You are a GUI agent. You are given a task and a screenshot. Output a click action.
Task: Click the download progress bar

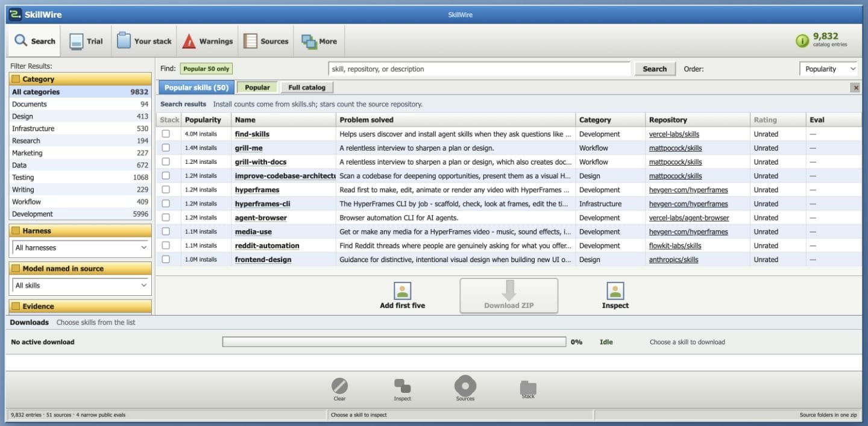point(394,342)
